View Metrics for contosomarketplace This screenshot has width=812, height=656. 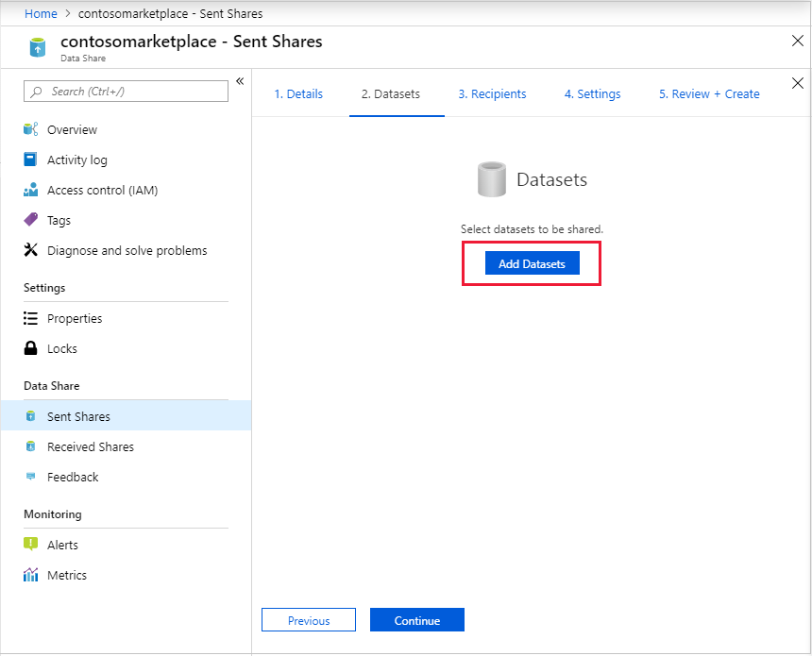(x=65, y=575)
